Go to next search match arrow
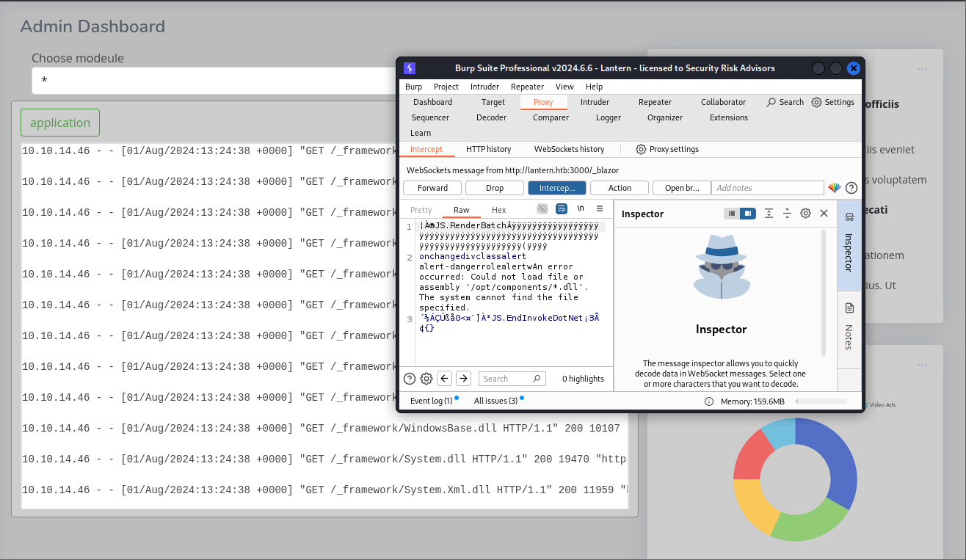 pos(463,379)
